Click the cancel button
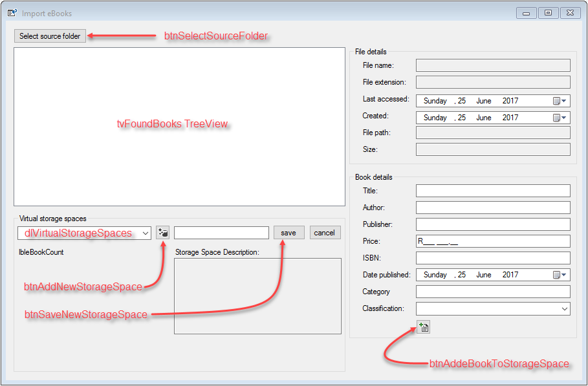Screen dimensions: 588x386 pos(324,233)
